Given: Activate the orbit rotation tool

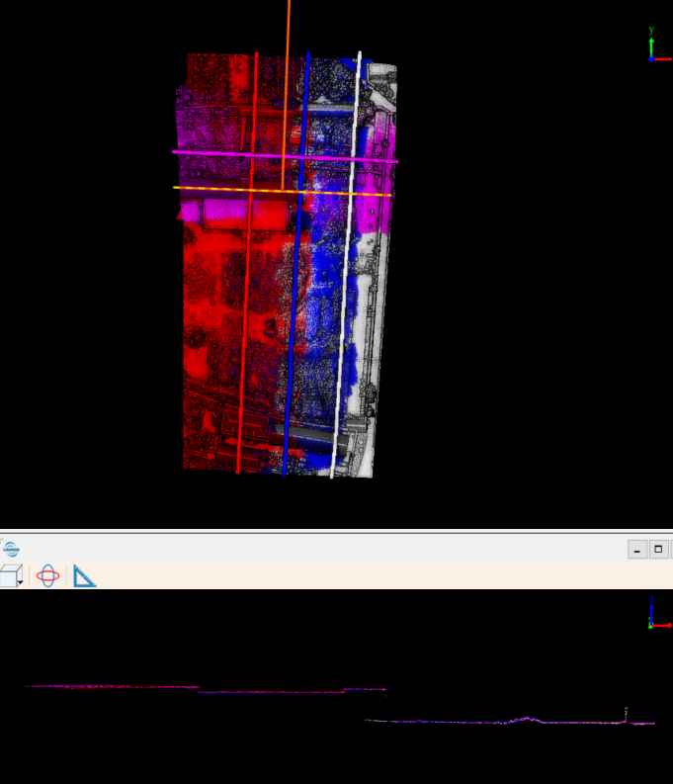Looking at the screenshot, I should 48,575.
